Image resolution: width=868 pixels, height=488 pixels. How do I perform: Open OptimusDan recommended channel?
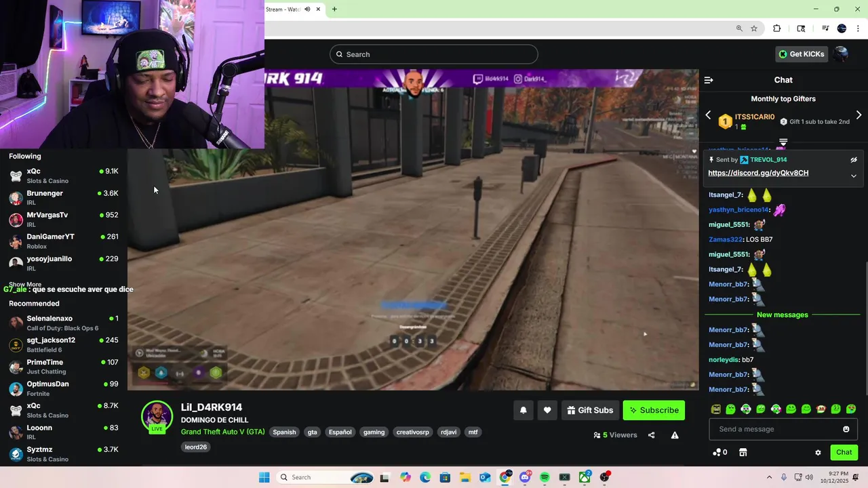[64, 388]
